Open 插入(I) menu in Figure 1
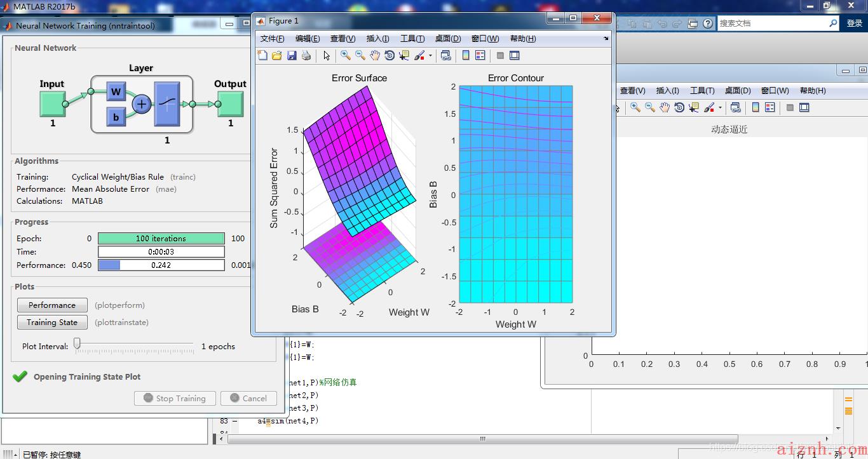Image resolution: width=868 pixels, height=459 pixels. [378, 39]
